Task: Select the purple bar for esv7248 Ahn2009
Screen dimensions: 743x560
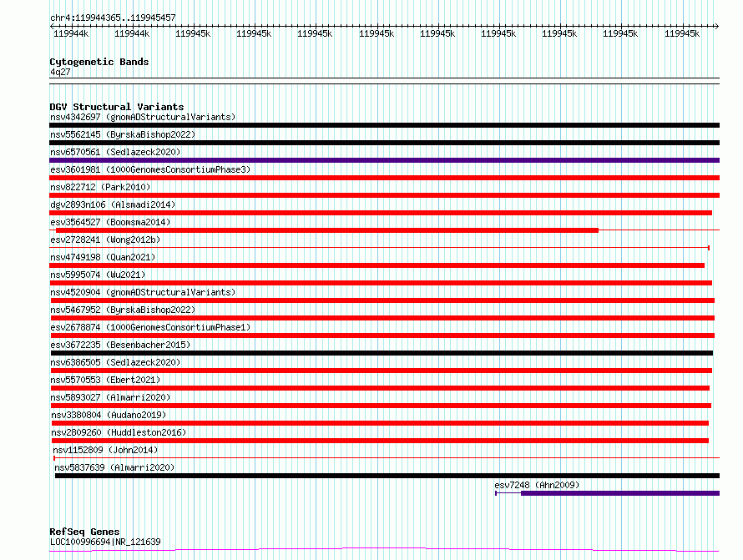Action: [620, 494]
